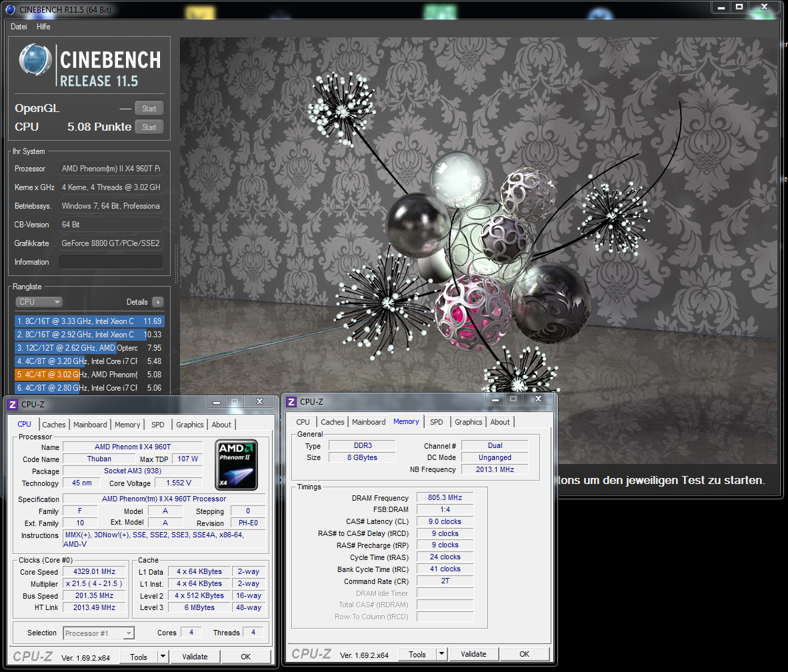Select ranking entry 8C/16T @ 2.92 GHz Intel Xeon
The width and height of the screenshot is (788, 672).
coord(89,335)
